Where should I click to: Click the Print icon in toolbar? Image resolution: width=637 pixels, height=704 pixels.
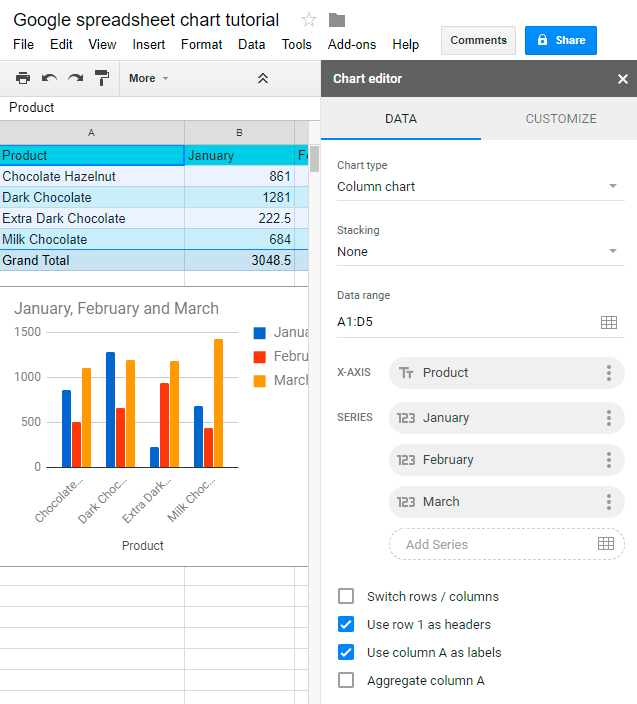23,78
